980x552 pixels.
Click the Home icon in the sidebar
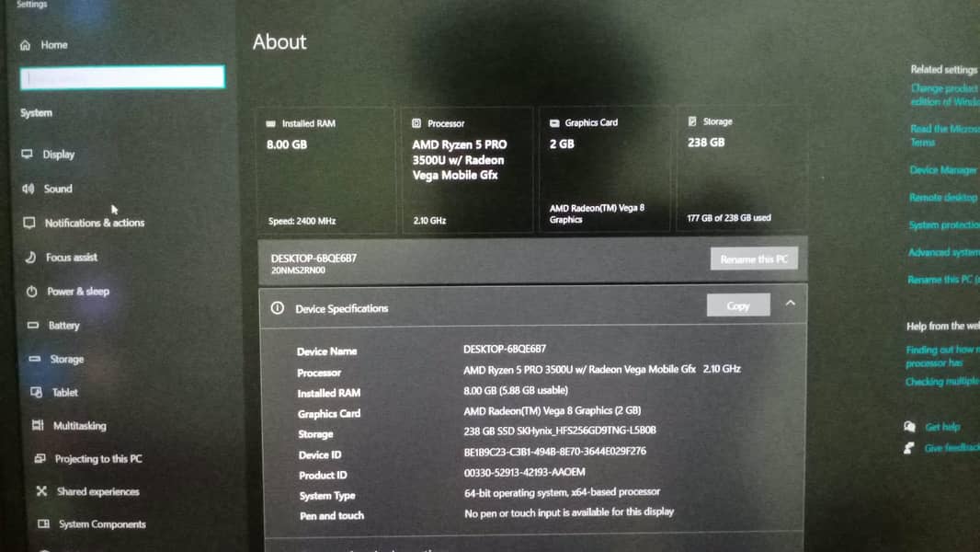pyautogui.click(x=25, y=45)
